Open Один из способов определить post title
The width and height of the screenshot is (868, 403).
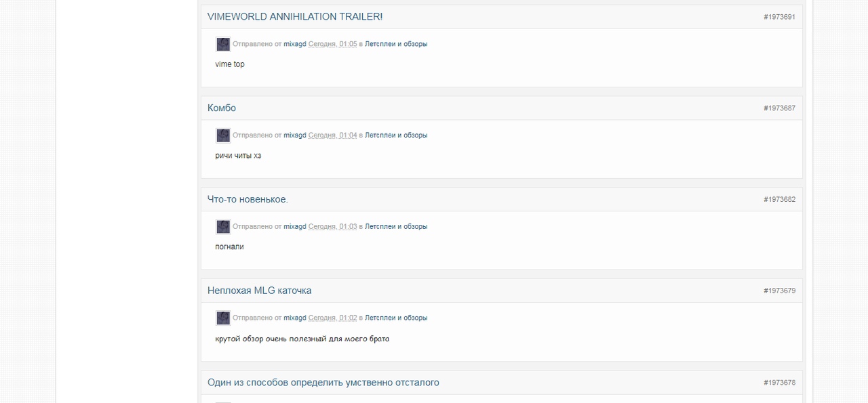pyautogui.click(x=323, y=383)
